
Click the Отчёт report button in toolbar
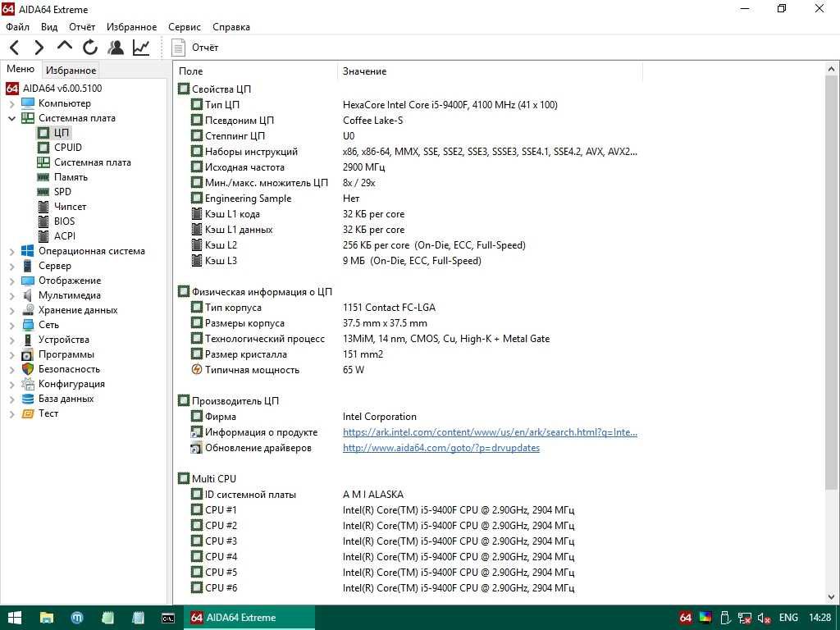tap(194, 47)
